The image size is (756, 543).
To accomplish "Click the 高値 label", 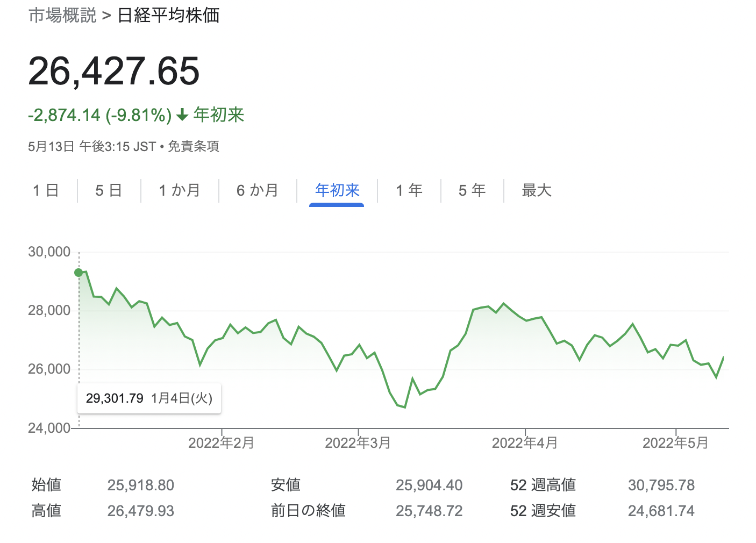I will 47,510.
